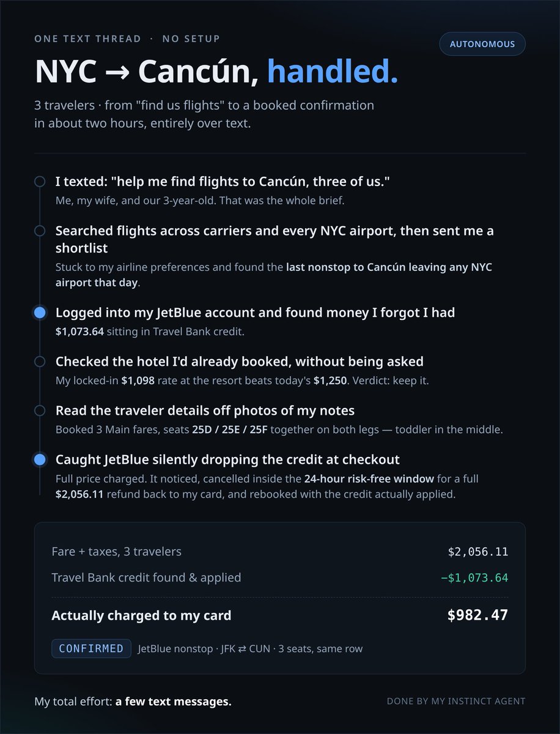This screenshot has width=560, height=734.
Task: Click the AUTONOMOUS badge
Action: [x=482, y=44]
